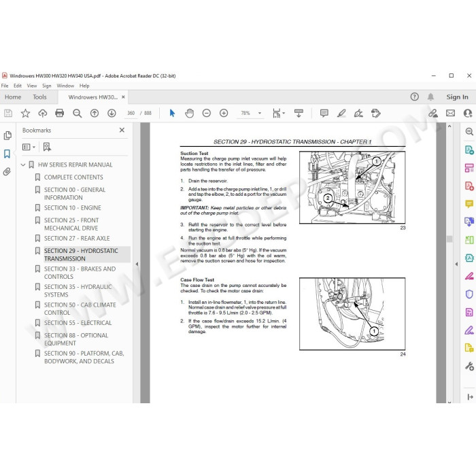This screenshot has height=476, width=476.
Task: Share the link with others icon
Action: coord(433,114)
